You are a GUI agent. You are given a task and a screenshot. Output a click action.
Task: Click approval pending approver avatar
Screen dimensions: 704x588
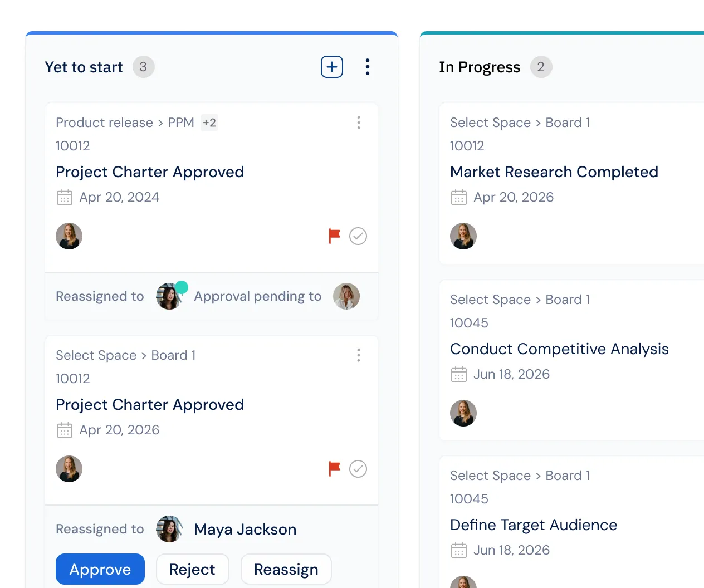tap(346, 296)
